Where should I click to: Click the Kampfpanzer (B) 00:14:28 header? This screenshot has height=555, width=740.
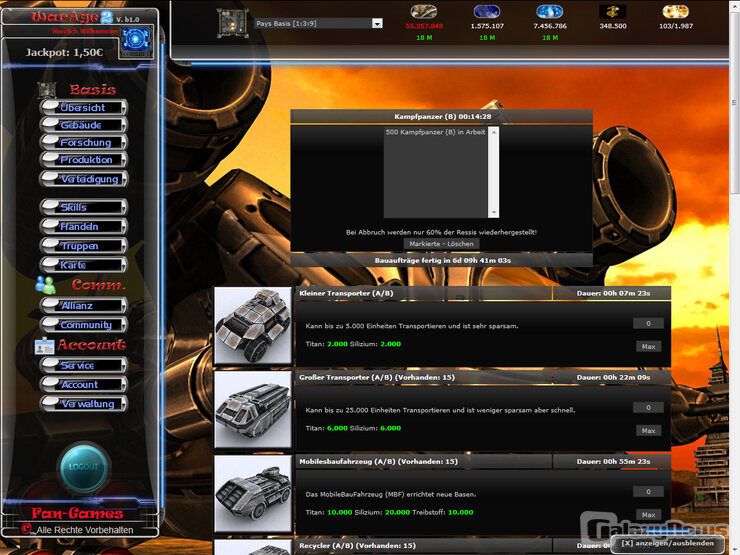coord(442,117)
